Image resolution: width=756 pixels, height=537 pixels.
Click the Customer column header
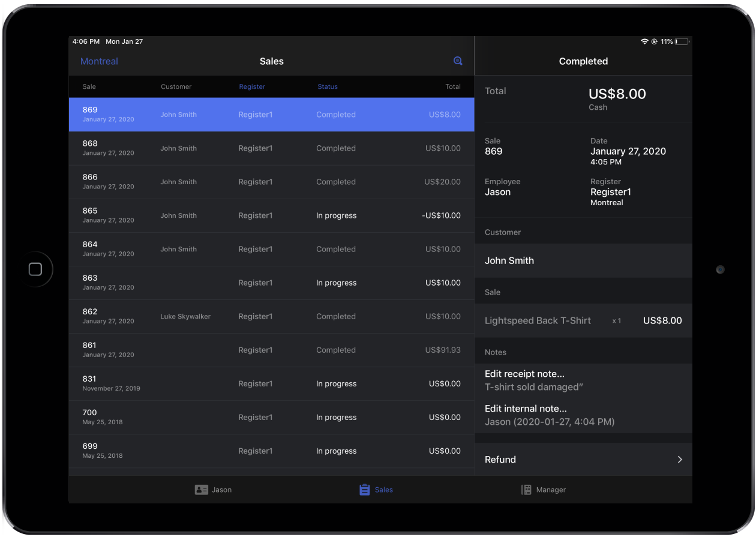click(x=176, y=86)
